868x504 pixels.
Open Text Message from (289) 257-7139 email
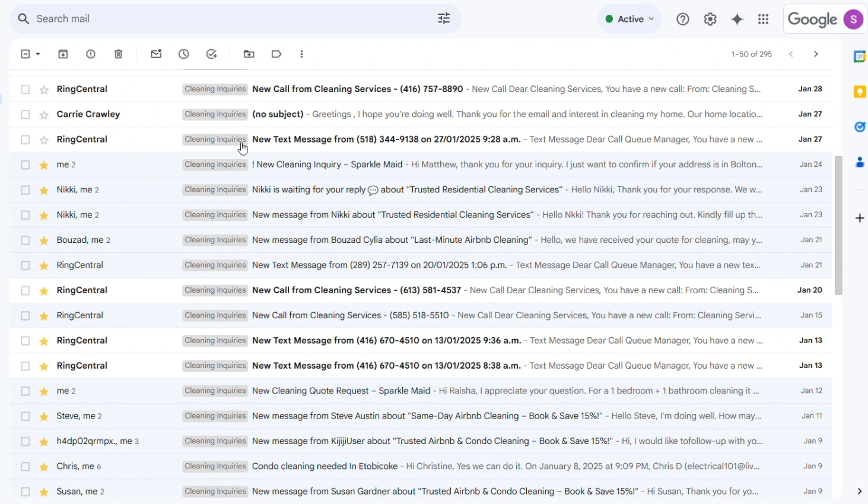tap(421, 265)
